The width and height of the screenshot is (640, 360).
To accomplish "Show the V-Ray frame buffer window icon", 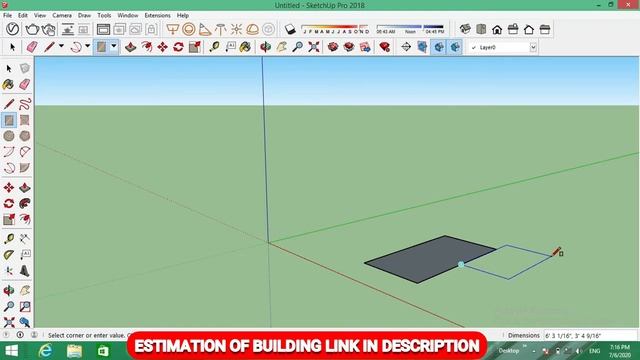I will tap(103, 29).
